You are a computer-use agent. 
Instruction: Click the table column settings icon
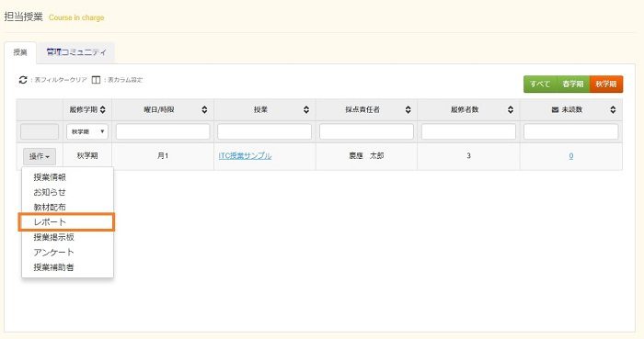[x=96, y=80]
